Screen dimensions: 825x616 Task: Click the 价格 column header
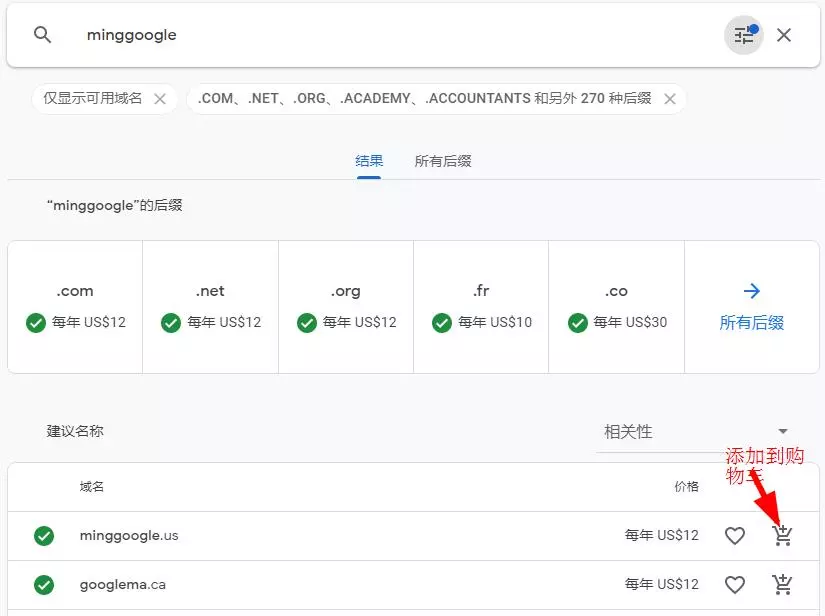point(687,487)
